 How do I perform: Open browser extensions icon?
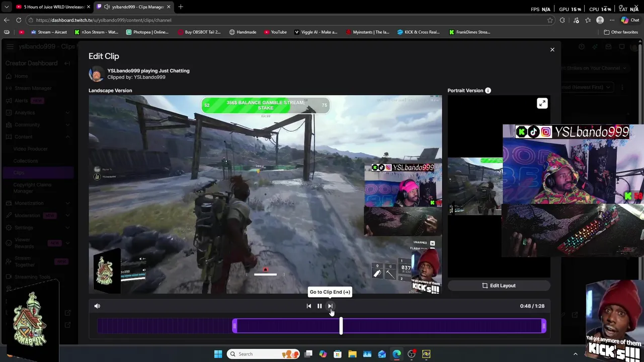tap(562, 20)
